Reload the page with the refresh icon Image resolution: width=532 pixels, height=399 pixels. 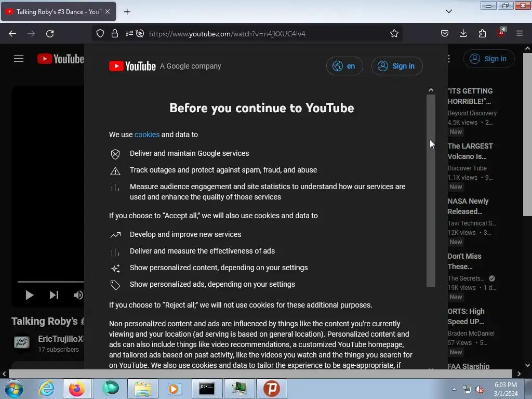pyautogui.click(x=50, y=34)
